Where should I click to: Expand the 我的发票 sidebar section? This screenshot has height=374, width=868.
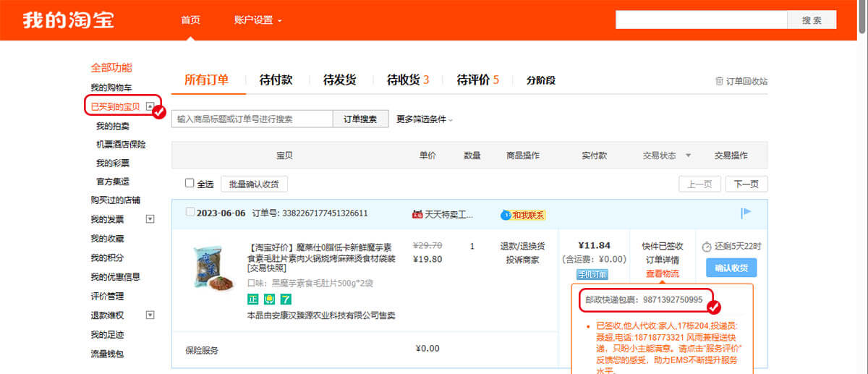click(x=150, y=219)
